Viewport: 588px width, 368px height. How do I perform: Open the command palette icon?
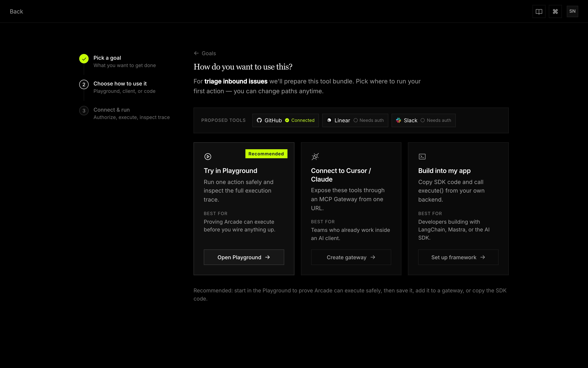coord(555,11)
